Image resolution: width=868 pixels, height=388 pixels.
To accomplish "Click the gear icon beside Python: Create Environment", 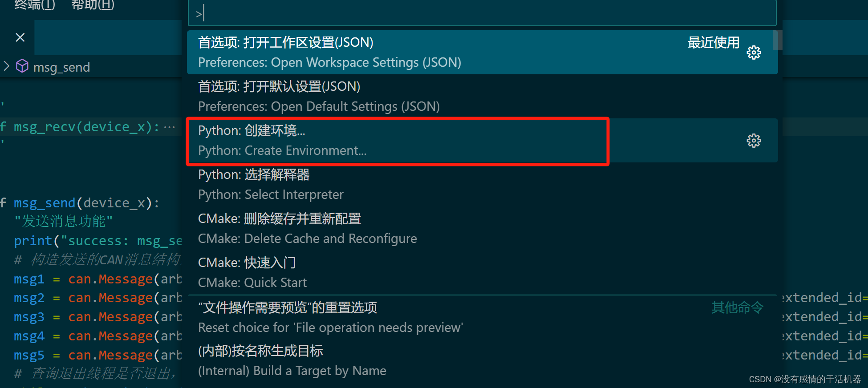I will (754, 140).
